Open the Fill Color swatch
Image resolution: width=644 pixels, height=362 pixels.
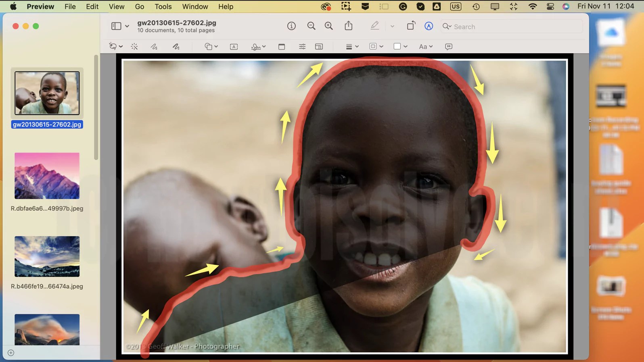[397, 47]
